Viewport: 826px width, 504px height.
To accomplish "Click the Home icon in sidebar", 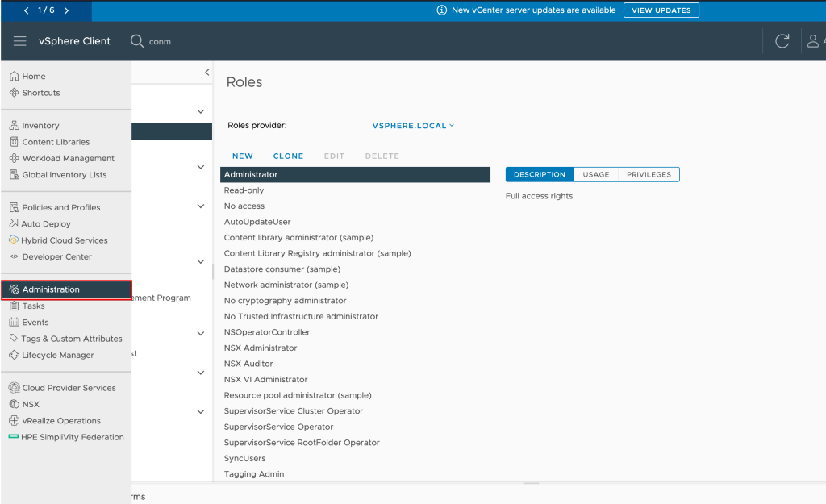I will (14, 77).
